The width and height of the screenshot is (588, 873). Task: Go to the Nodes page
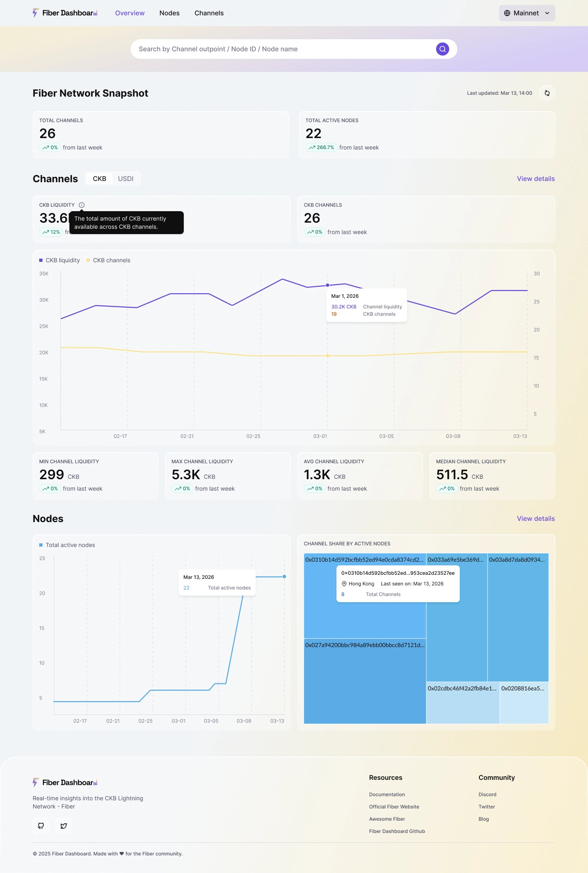pos(169,13)
